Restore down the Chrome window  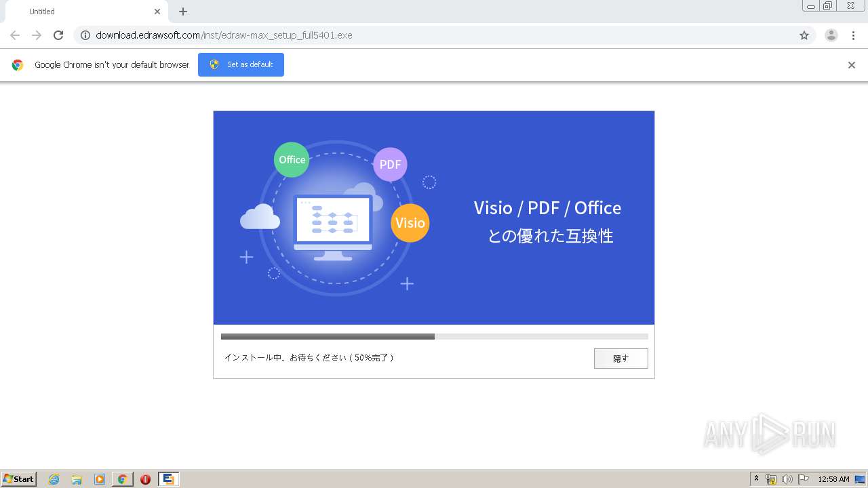click(x=828, y=5)
